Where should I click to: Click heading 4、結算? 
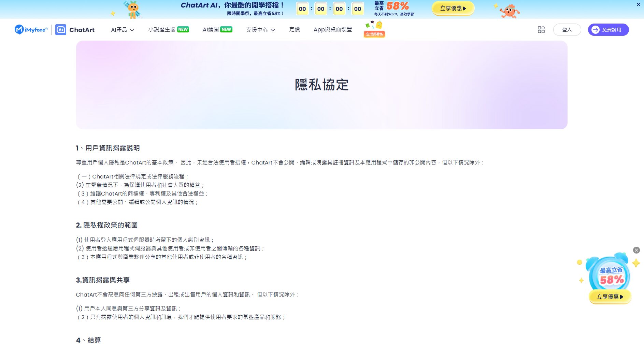[x=88, y=340]
